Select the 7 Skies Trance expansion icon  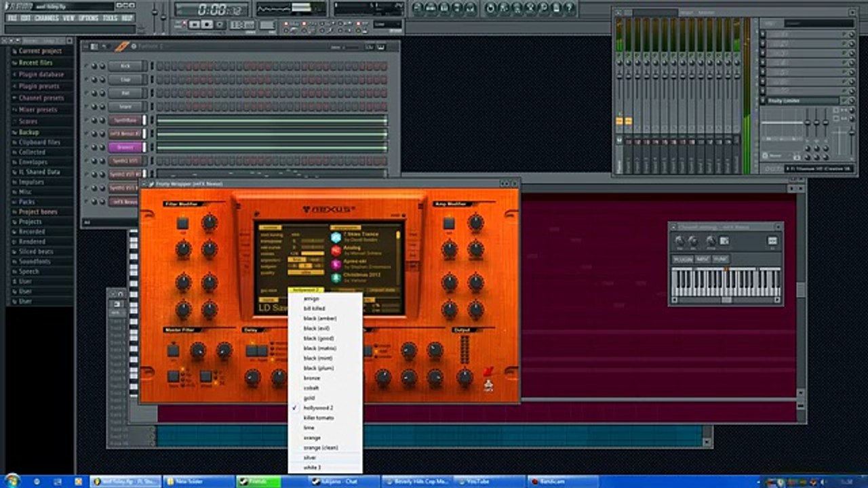tap(336, 237)
